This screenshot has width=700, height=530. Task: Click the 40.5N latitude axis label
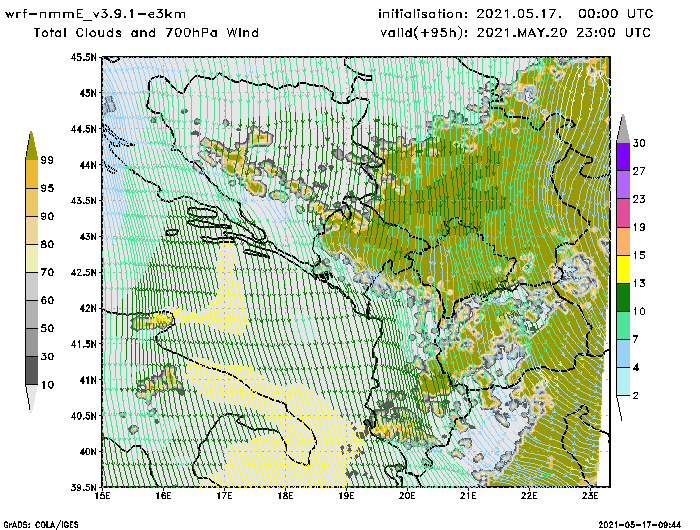coord(83,416)
